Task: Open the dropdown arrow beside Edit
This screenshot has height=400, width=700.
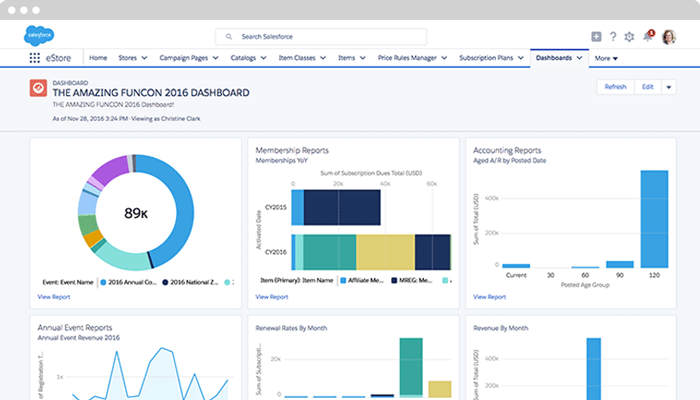Action: [x=669, y=87]
